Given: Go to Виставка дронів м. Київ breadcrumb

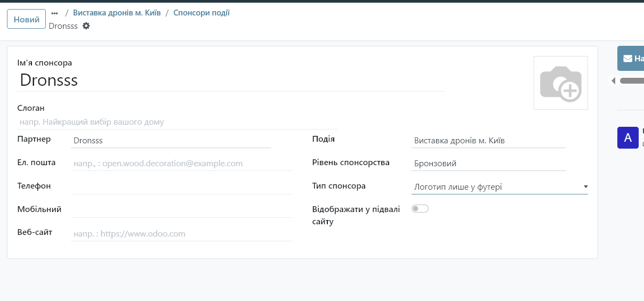Looking at the screenshot, I should pos(117,13).
